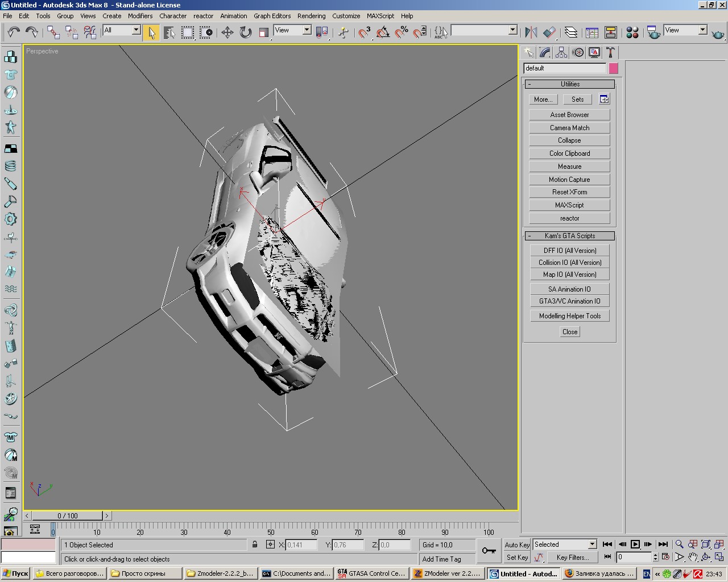Image resolution: width=728 pixels, height=582 pixels.
Task: Click the pink object color swatch
Action: click(613, 68)
